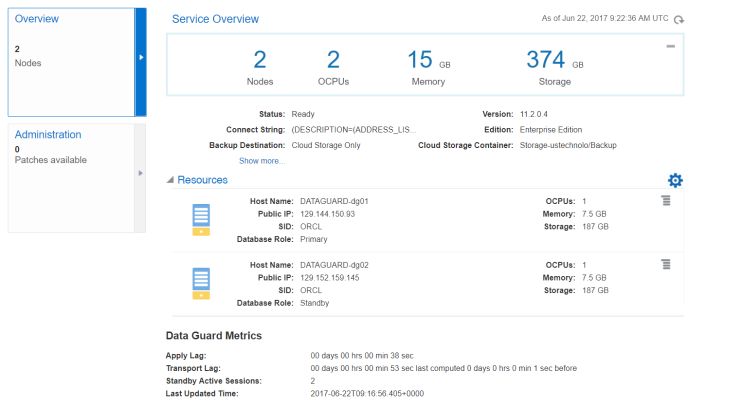
Task: Expand the truncated Connect String value
Action: tap(352, 130)
